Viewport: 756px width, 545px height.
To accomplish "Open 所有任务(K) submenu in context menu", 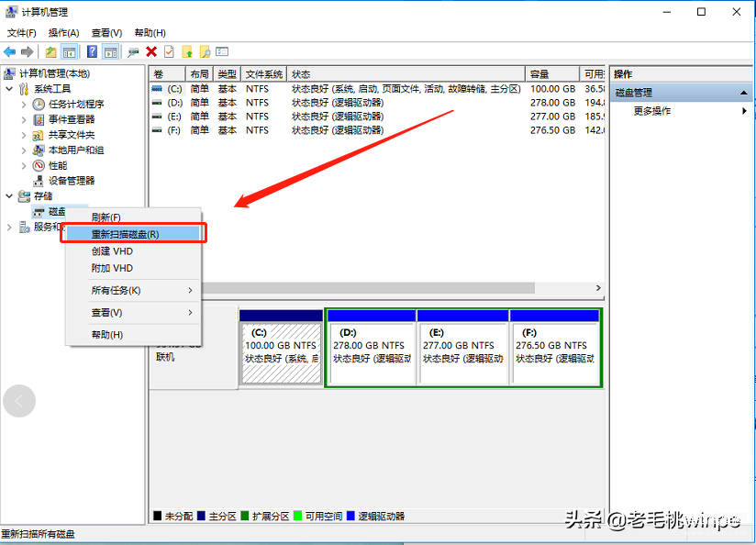I will pyautogui.click(x=134, y=290).
